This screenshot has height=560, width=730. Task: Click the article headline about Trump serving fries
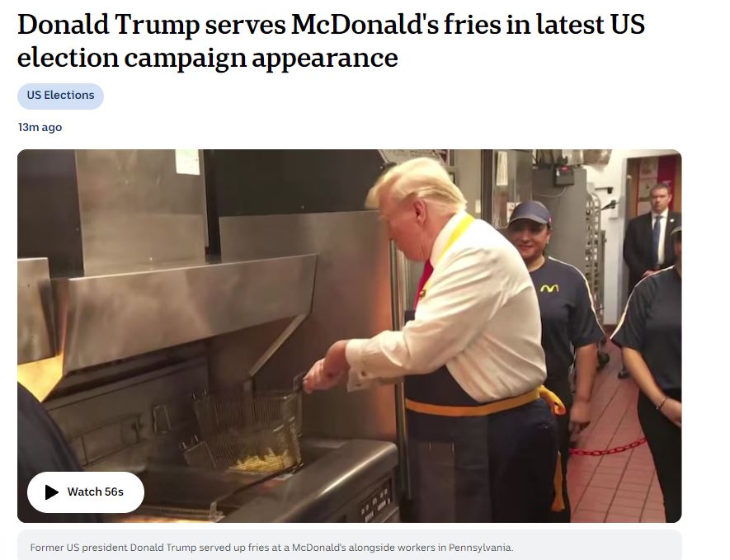(x=331, y=40)
